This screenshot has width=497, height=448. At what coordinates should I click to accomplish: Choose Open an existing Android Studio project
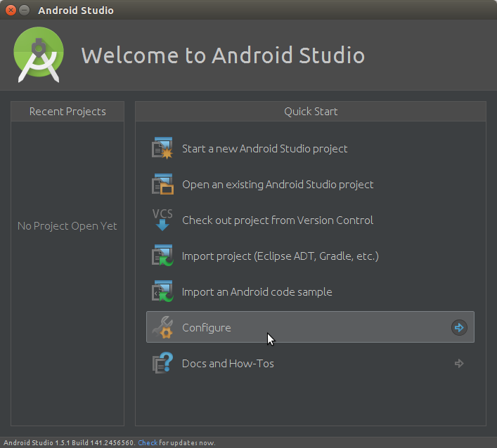coord(278,185)
